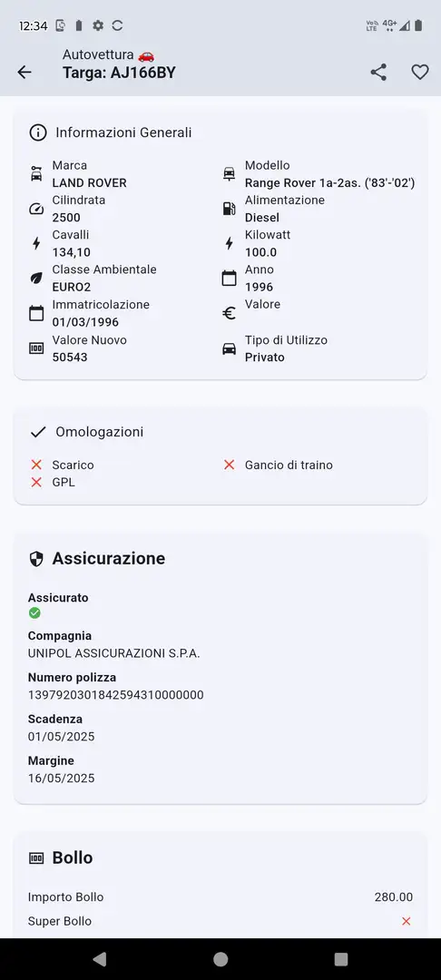Tap the Cilindrata gauge icon
This screenshot has width=441, height=980.
[x=37, y=209]
